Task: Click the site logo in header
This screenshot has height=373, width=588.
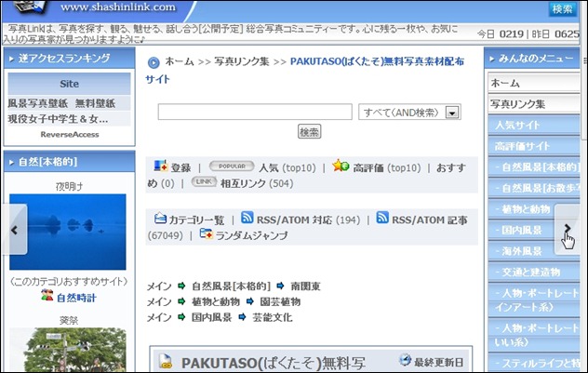Action: click(x=31, y=7)
